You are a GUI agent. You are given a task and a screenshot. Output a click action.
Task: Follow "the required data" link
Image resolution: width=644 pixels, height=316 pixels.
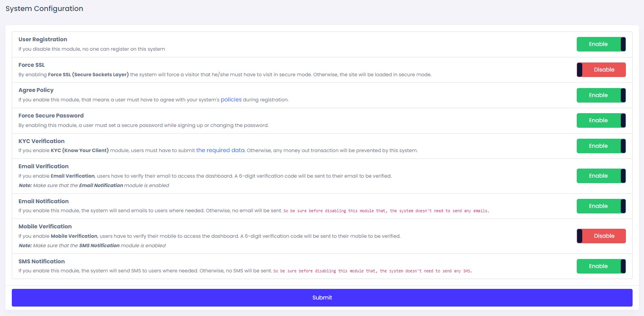(x=220, y=151)
